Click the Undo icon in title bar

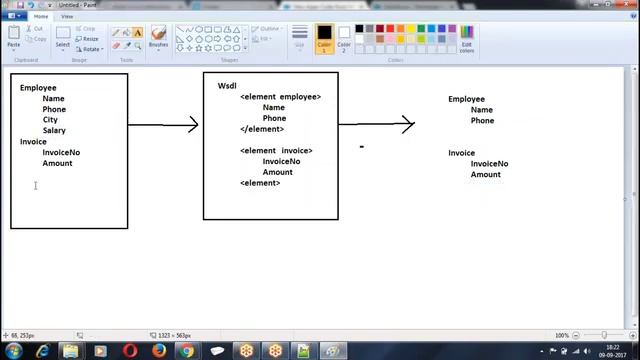coord(31,5)
